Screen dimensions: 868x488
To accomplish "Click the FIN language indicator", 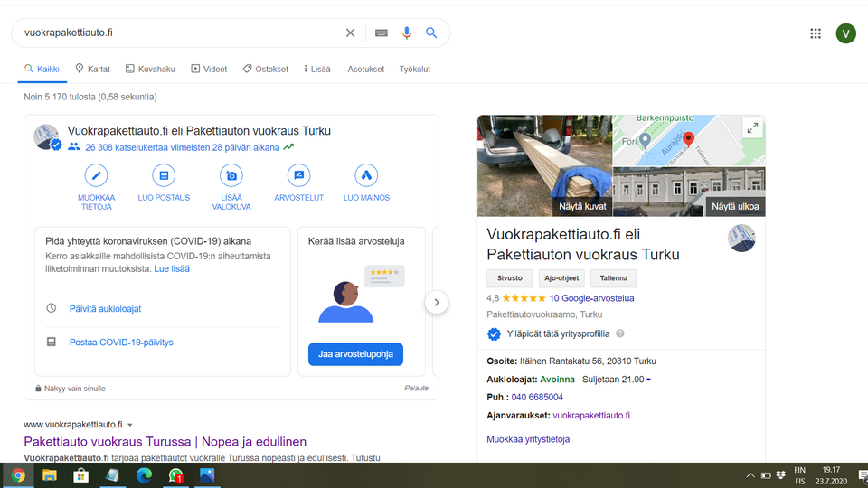I will (x=800, y=470).
